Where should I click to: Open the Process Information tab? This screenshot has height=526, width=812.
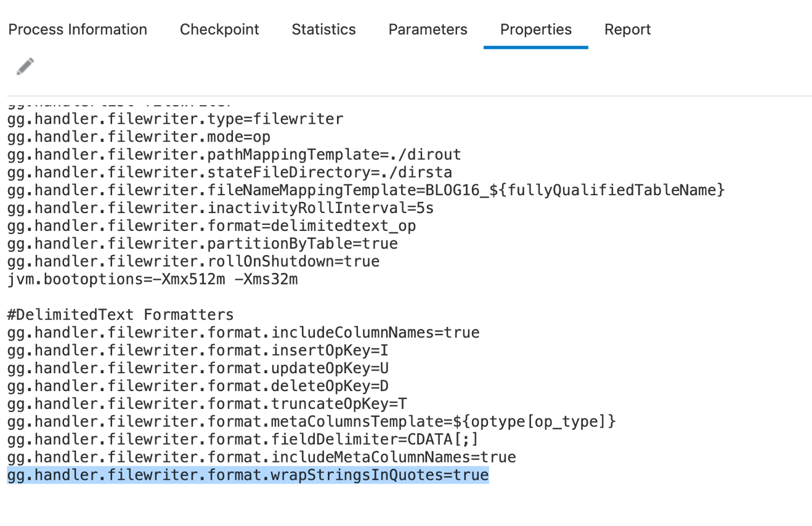(78, 30)
